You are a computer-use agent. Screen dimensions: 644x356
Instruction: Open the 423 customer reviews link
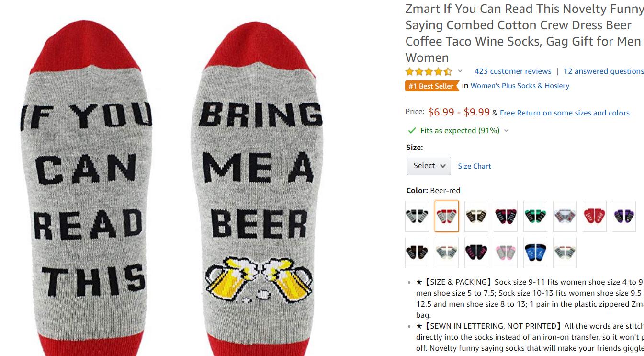(513, 71)
